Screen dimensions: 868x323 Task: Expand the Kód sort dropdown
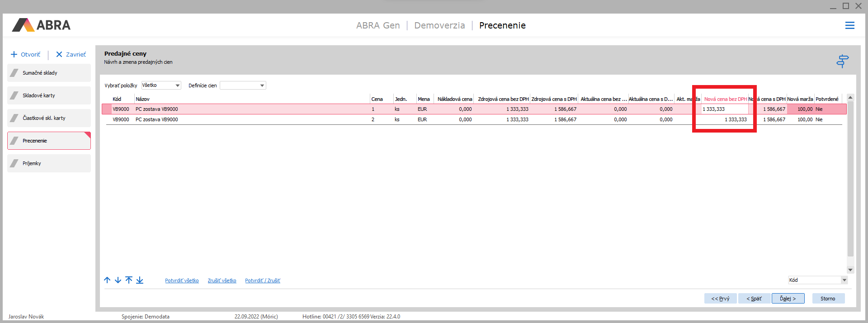click(844, 280)
